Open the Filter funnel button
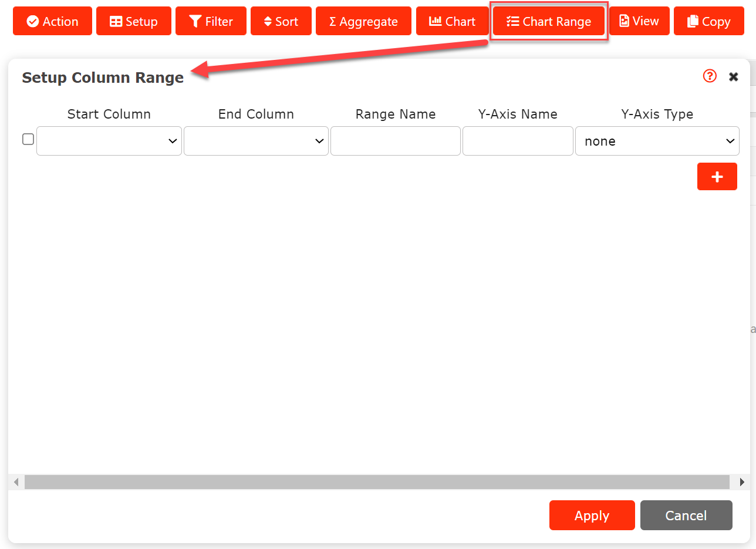Viewport: 756px width, 549px height. [x=211, y=22]
